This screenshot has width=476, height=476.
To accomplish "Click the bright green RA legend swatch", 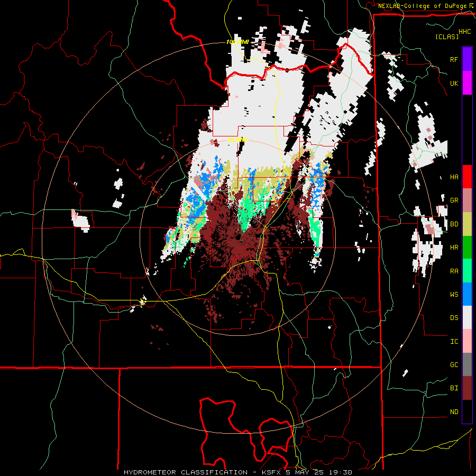I will pyautogui.click(x=467, y=271).
